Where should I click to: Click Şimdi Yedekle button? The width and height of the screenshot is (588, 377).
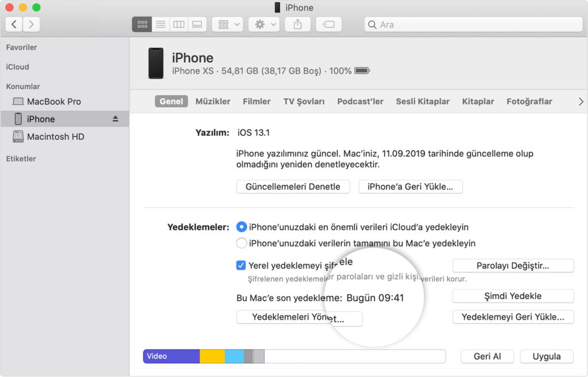click(x=513, y=296)
